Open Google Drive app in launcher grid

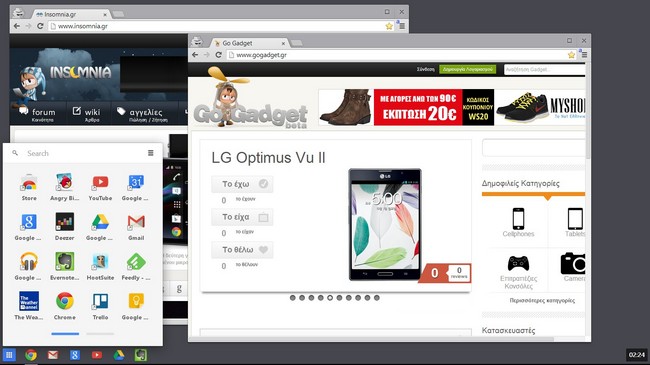100,227
